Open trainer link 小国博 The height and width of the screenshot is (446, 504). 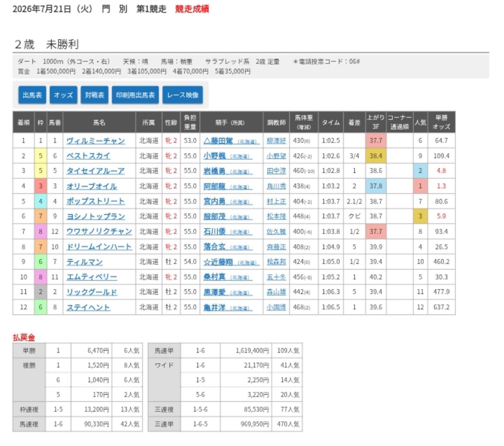point(276,307)
